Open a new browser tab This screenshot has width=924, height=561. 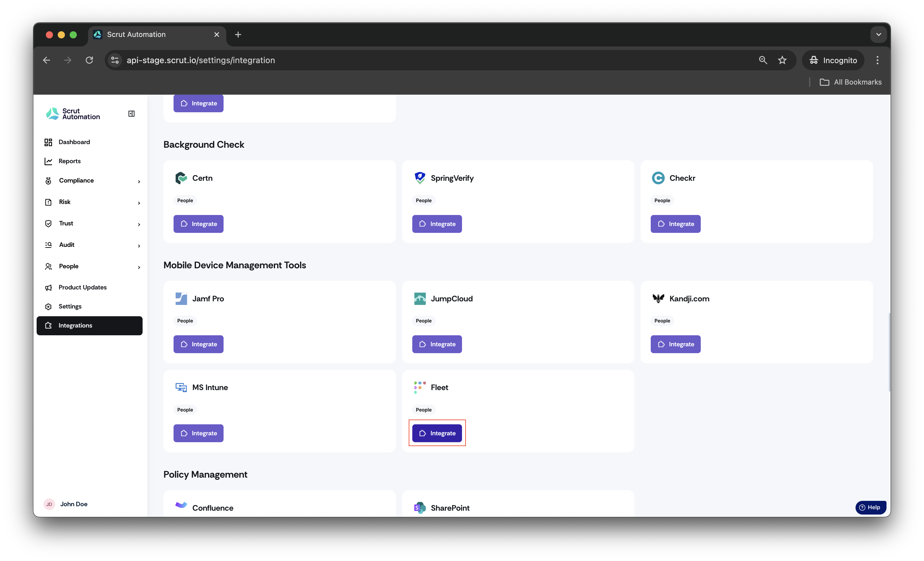[x=238, y=35]
